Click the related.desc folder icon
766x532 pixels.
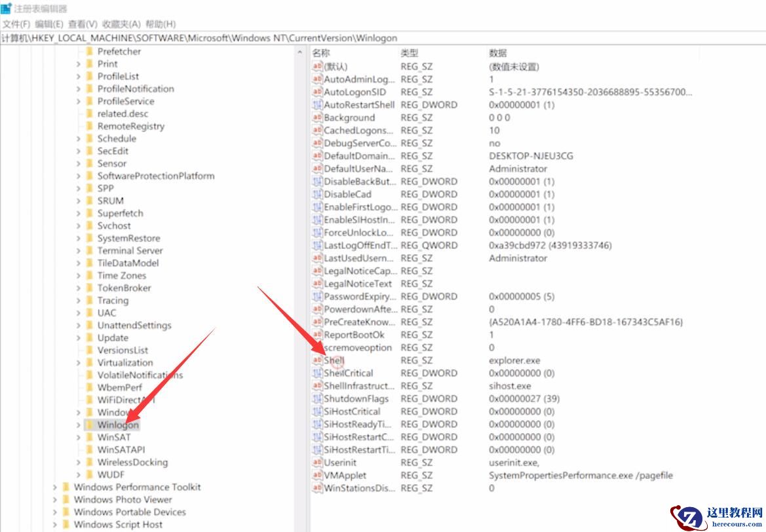pos(89,113)
